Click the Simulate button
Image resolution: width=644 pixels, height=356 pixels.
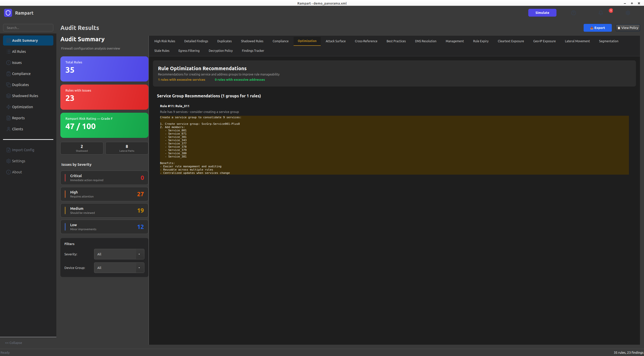point(542,13)
